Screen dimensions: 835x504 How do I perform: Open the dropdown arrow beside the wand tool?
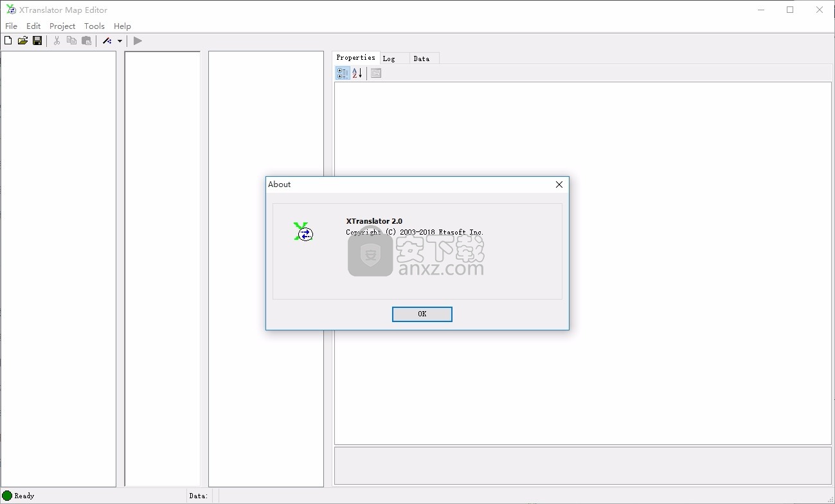[x=120, y=41]
